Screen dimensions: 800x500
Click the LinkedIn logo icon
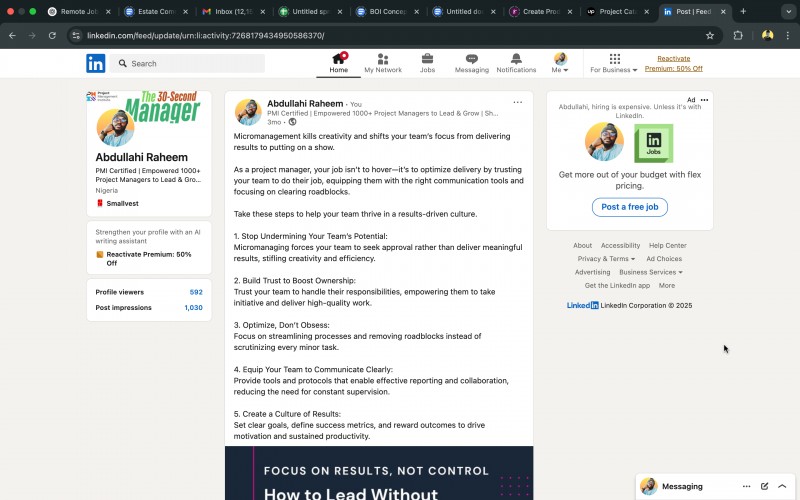[95, 63]
